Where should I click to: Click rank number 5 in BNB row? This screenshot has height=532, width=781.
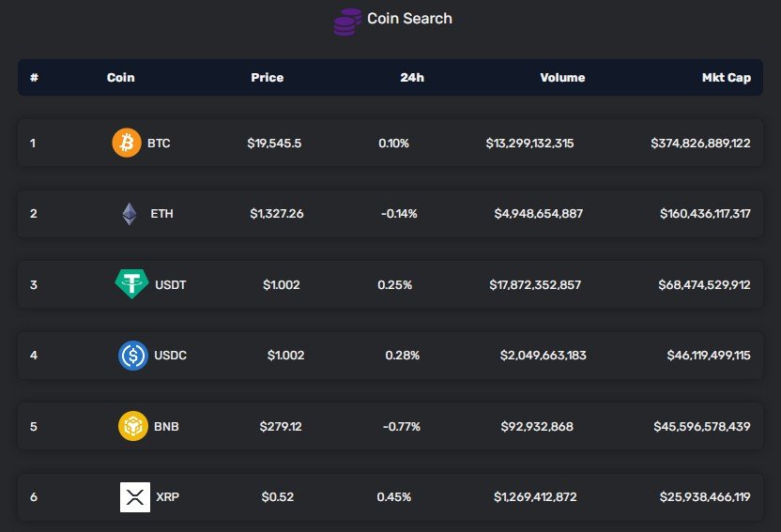click(34, 427)
